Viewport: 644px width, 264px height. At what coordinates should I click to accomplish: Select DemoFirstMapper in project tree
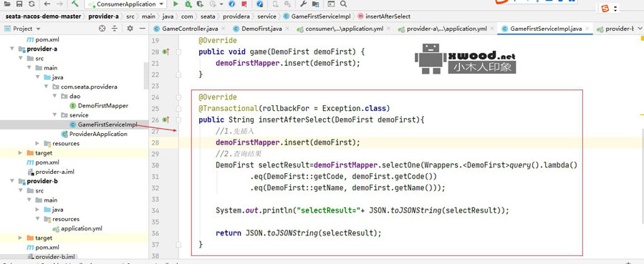tap(99, 106)
